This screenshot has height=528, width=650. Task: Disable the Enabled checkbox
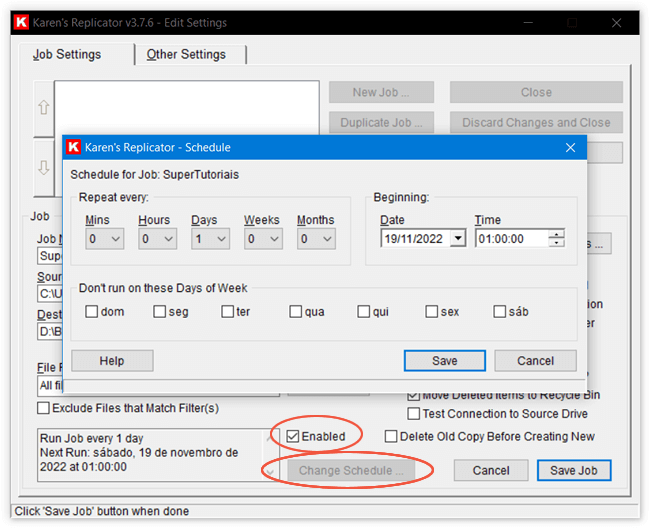click(292, 436)
